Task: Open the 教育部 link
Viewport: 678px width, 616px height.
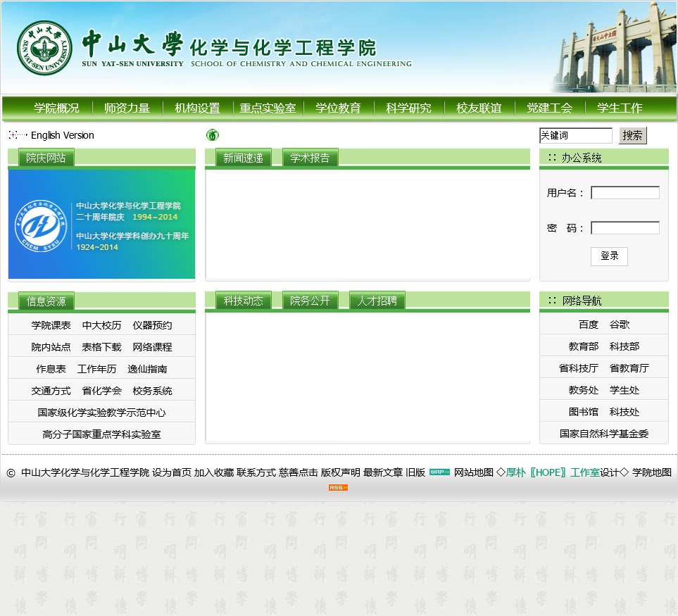Action: pos(584,346)
